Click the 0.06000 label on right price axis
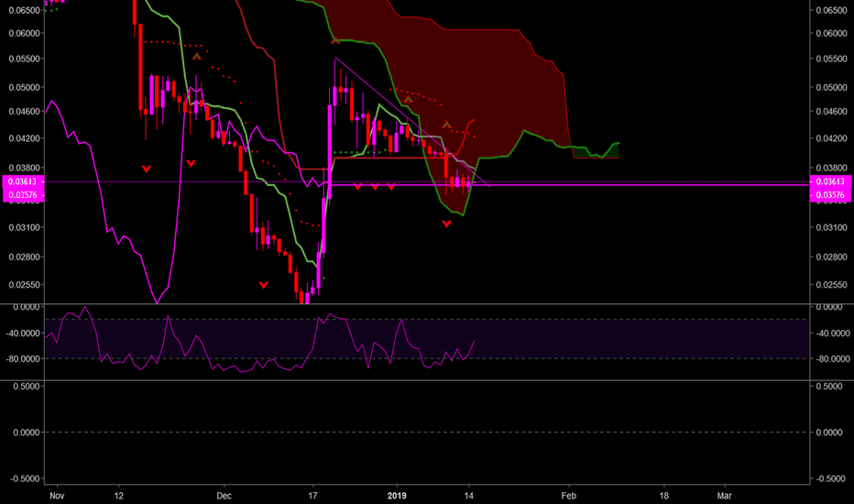Screen dimensions: 854x504 (x=831, y=33)
